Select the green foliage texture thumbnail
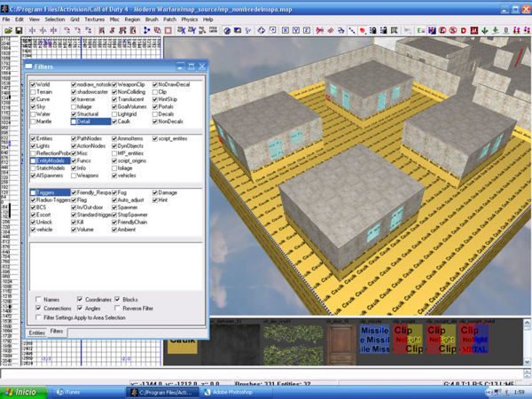 point(293,344)
